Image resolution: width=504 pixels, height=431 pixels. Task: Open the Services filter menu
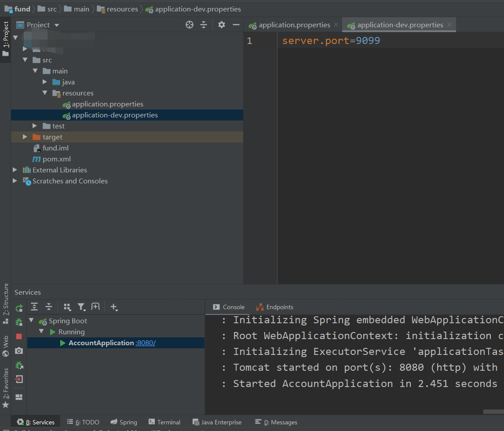click(x=82, y=307)
